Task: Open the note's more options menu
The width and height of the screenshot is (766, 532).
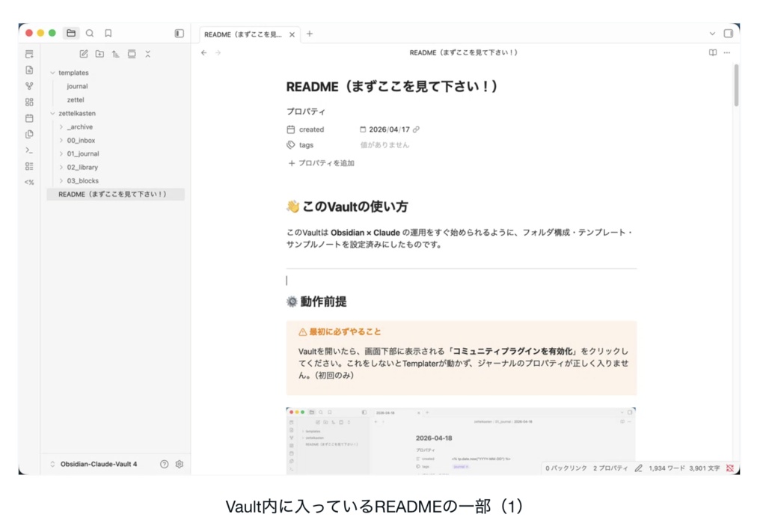Action: (727, 52)
